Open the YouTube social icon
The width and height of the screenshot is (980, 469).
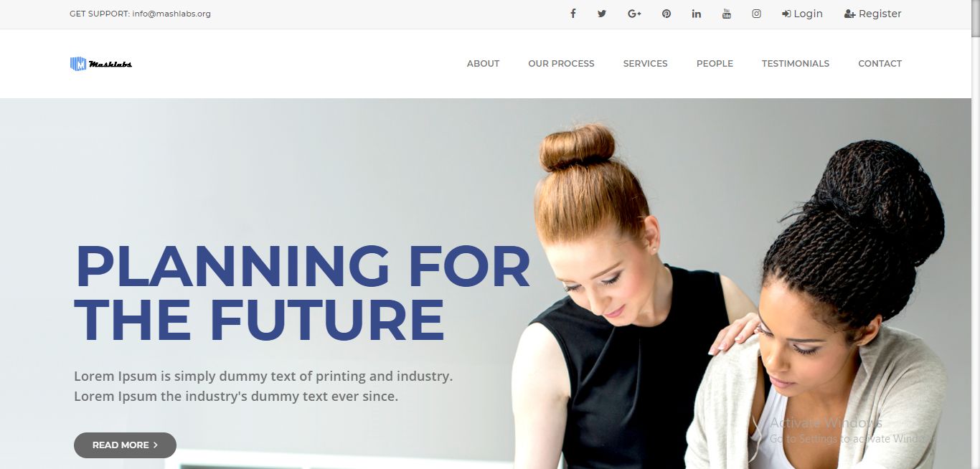[x=727, y=14]
